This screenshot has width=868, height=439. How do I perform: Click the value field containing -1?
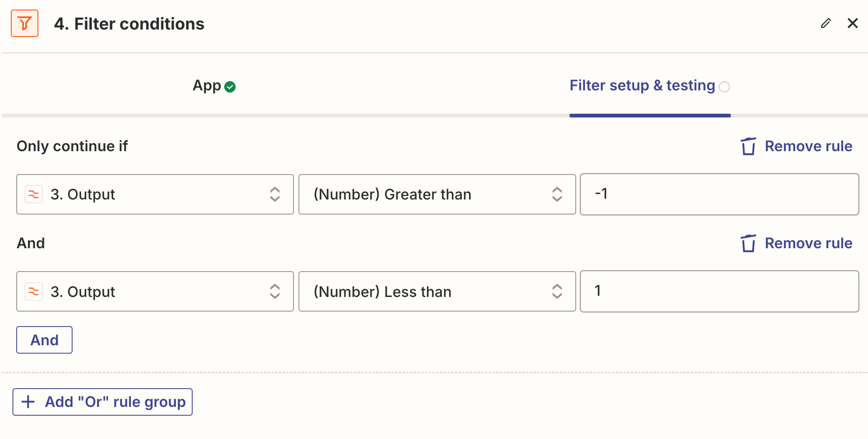click(x=719, y=195)
